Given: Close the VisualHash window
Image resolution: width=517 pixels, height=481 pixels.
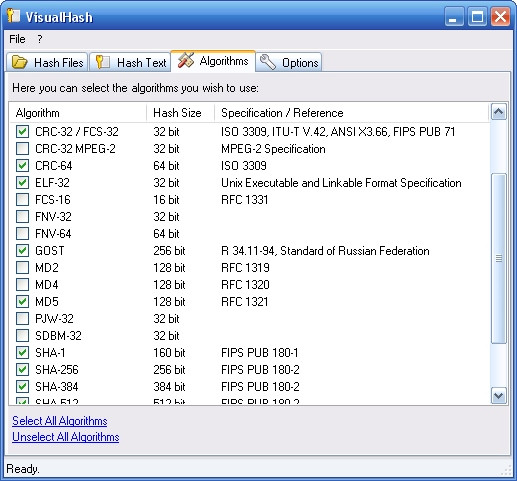Looking at the screenshot, I should coord(500,16).
